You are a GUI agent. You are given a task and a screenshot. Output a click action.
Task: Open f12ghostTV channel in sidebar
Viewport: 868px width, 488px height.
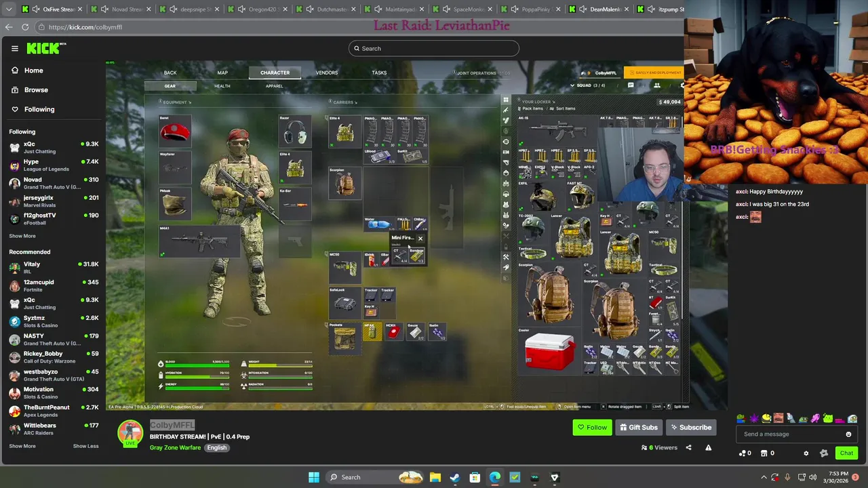point(54,218)
